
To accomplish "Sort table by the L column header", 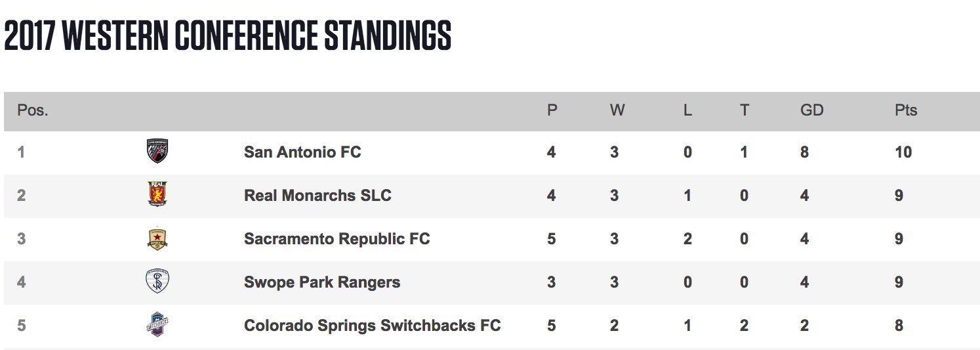I will click(x=687, y=110).
